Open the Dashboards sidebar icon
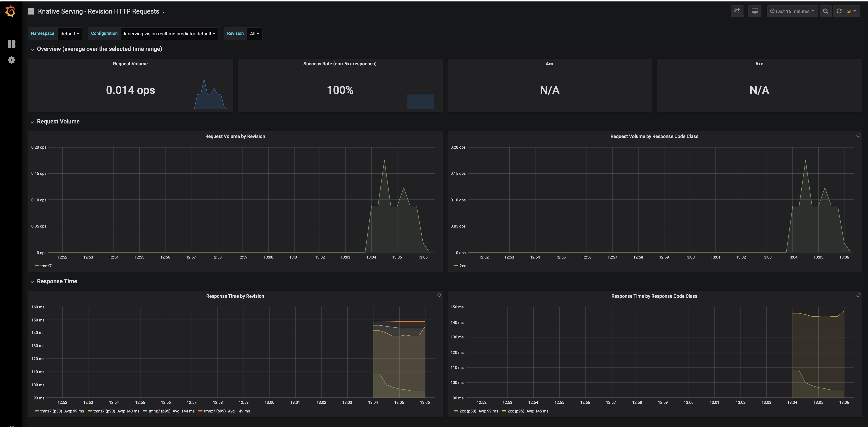This screenshot has width=868, height=427. point(11,44)
